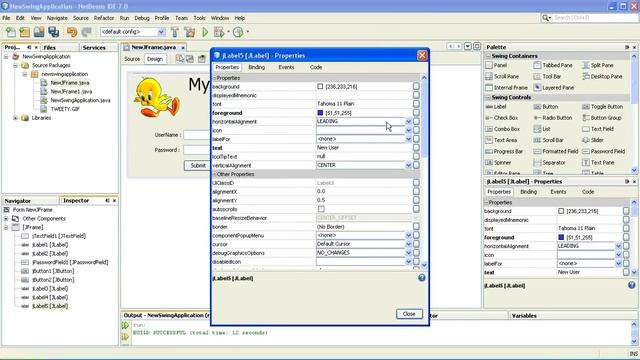
Task: Expand the Libraries node in Projects tree
Action: (16, 118)
